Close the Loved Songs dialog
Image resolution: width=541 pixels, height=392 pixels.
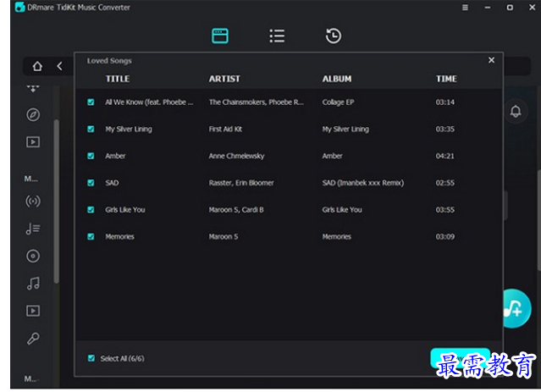(x=491, y=60)
